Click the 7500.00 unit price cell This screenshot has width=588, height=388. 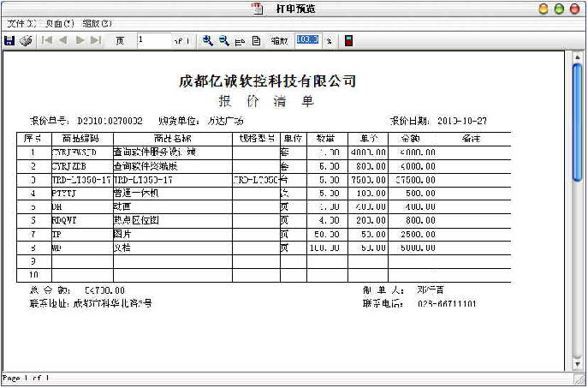tap(368, 180)
